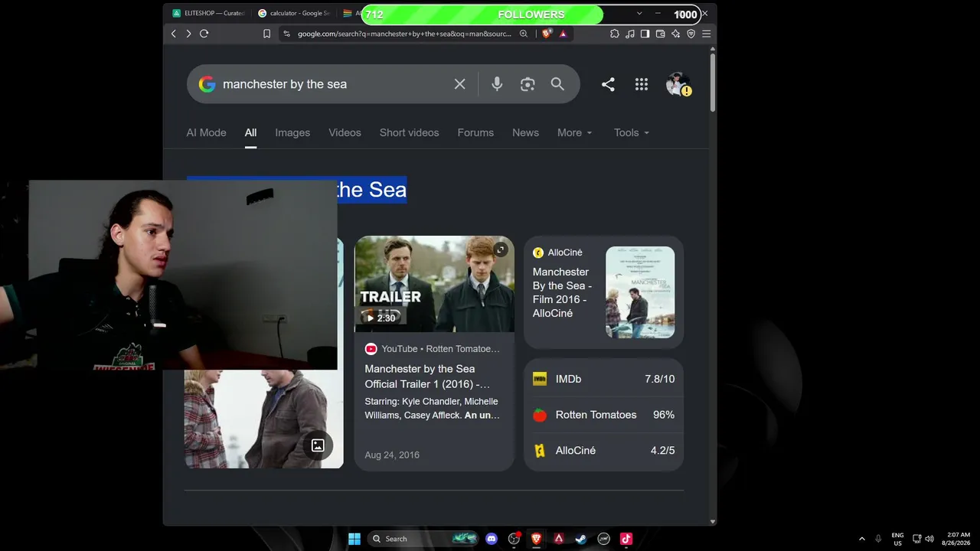Click the Google logo in search box
Viewport: 980px width, 551px height.
click(207, 84)
